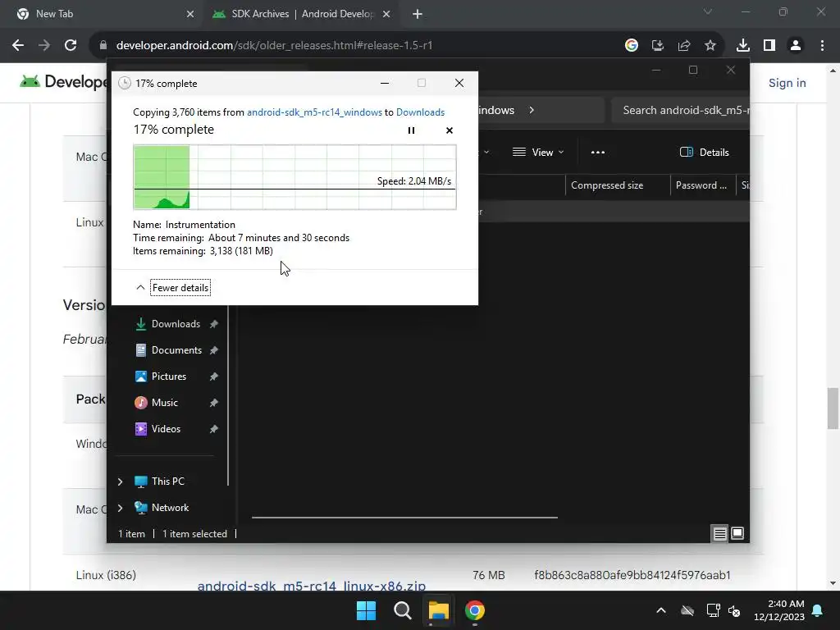Image resolution: width=840 pixels, height=630 pixels.
Task: Switch to SDK Archives tab
Action: (303, 14)
